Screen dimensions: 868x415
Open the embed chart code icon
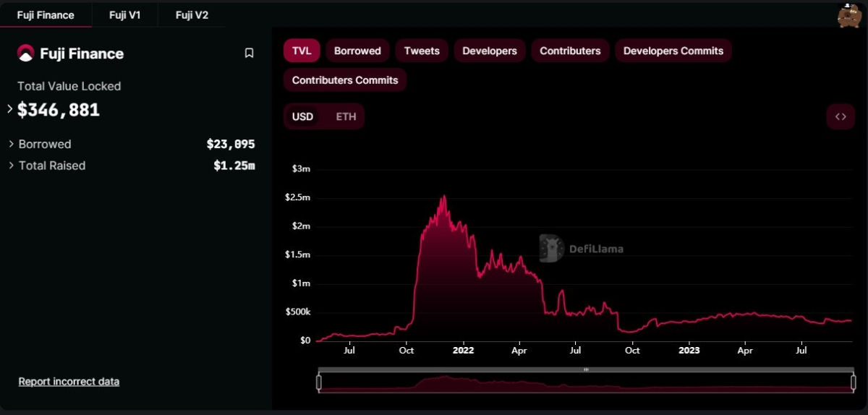coord(841,116)
